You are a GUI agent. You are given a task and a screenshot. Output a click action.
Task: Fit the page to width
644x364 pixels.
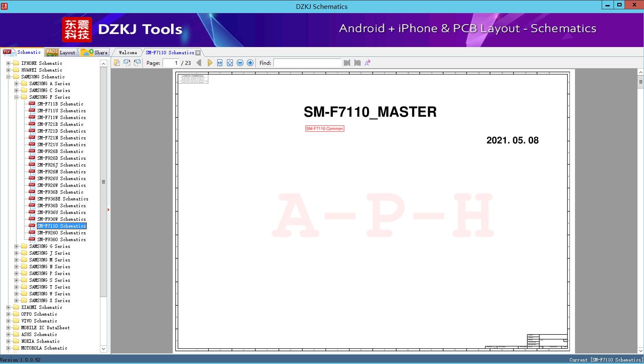pyautogui.click(x=220, y=63)
